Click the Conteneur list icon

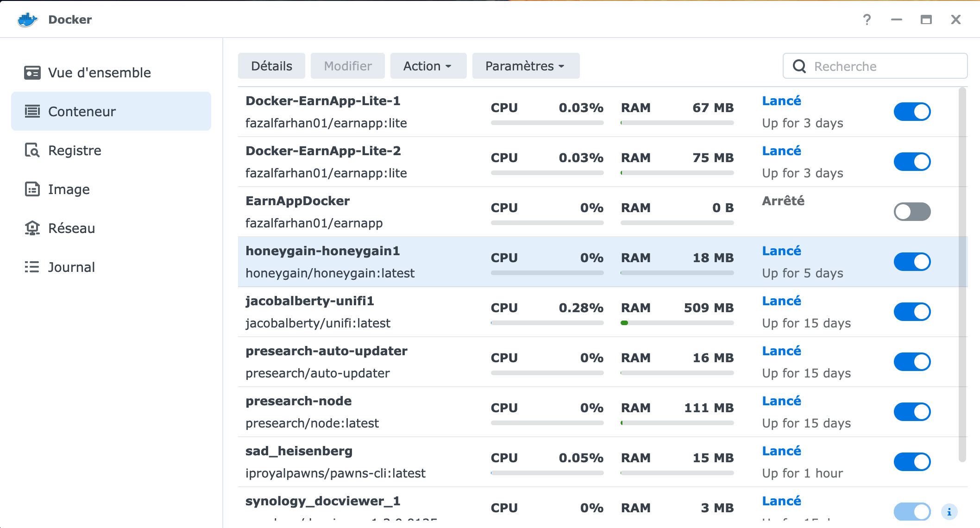[32, 111]
